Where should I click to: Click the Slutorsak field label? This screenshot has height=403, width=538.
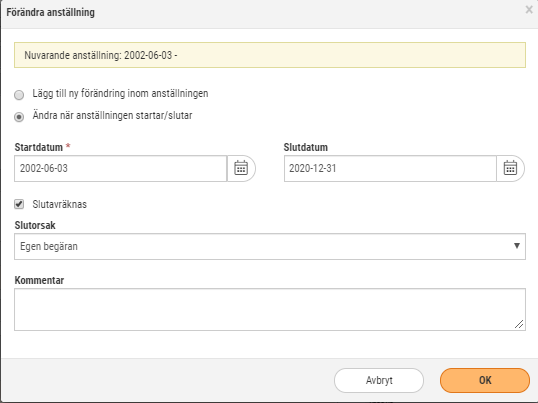click(x=35, y=225)
